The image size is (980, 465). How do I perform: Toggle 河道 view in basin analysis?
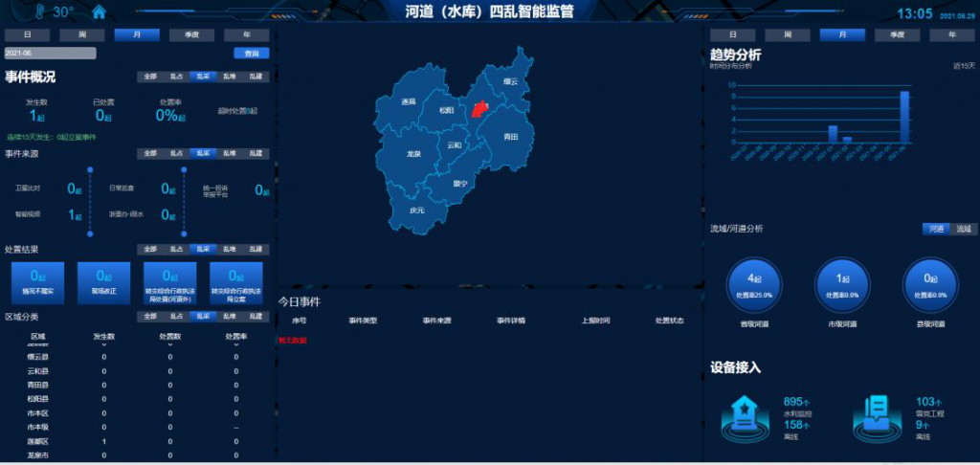(x=937, y=229)
